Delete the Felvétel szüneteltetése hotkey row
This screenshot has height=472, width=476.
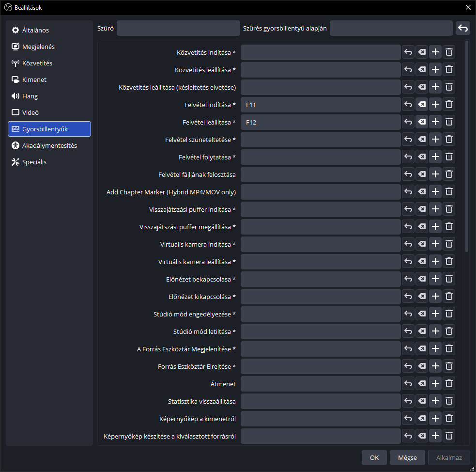point(449,139)
